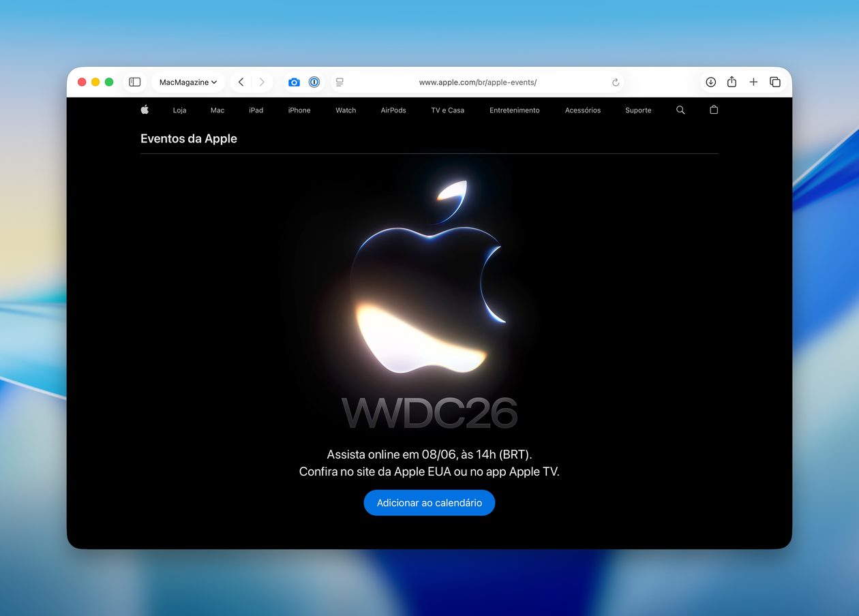Close the Safari window with the red button
The image size is (859, 616).
coord(82,82)
